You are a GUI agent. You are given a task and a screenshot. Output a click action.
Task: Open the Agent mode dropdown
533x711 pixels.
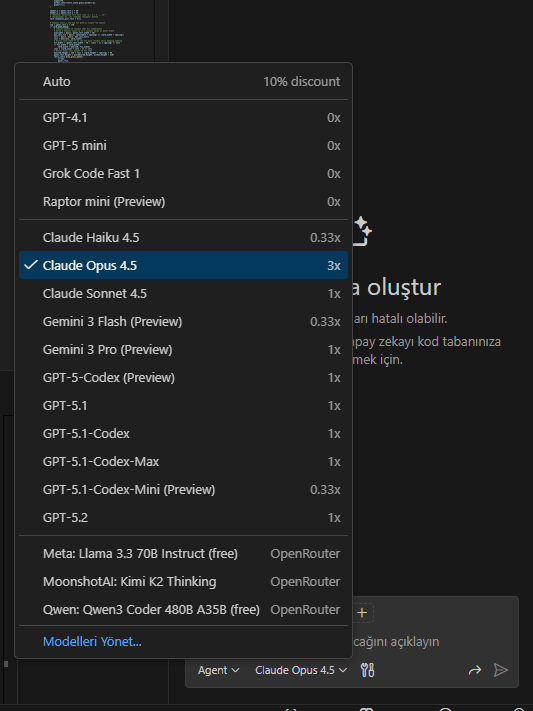218,670
